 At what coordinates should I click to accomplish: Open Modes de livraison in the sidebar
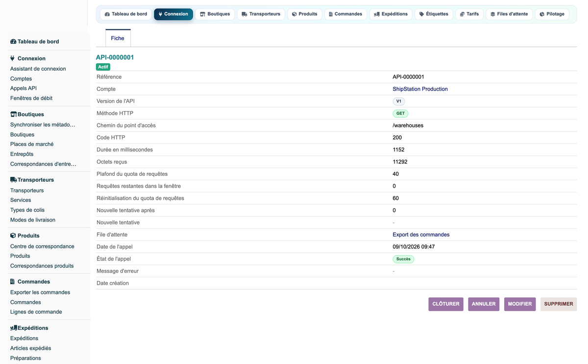(33, 220)
